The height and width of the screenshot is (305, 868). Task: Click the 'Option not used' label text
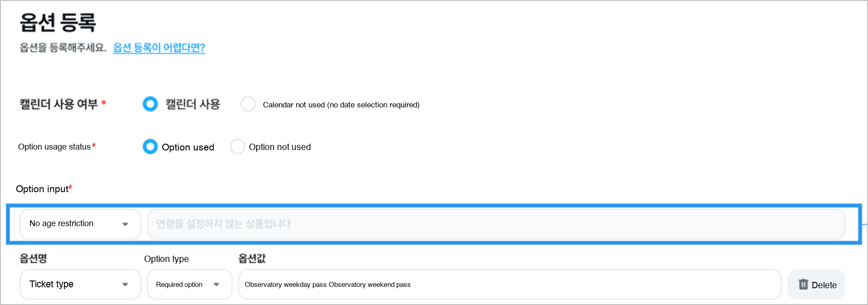[280, 147]
